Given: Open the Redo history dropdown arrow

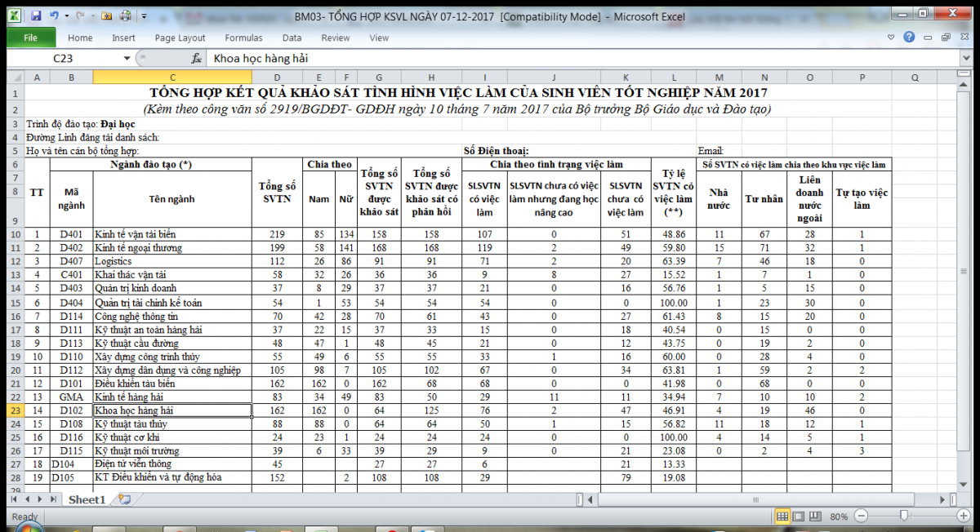Looking at the screenshot, I should coord(91,16).
